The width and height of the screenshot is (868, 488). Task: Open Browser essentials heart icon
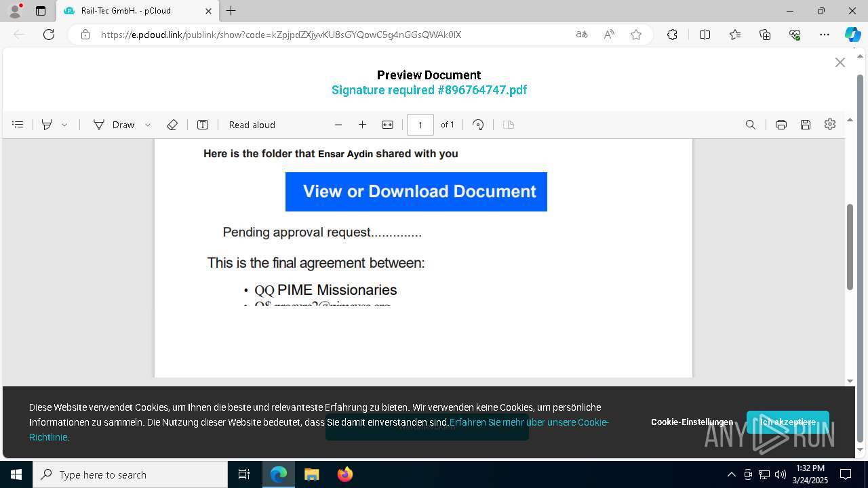pos(795,35)
